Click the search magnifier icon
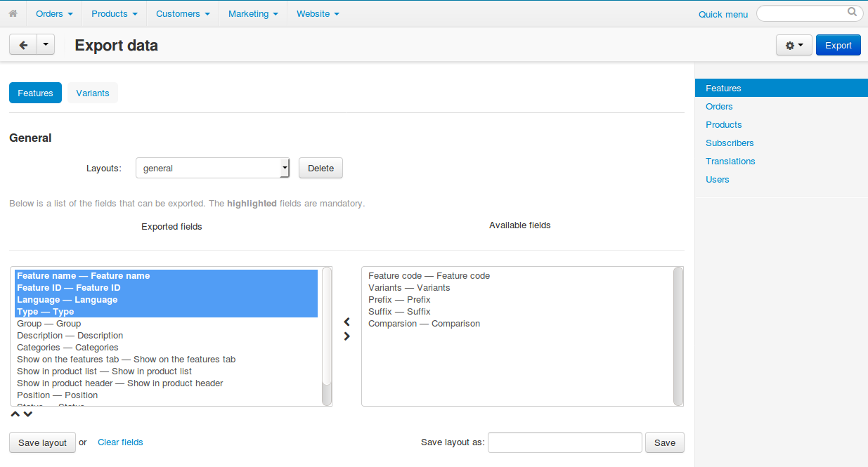This screenshot has height=467, width=868. pos(852,12)
